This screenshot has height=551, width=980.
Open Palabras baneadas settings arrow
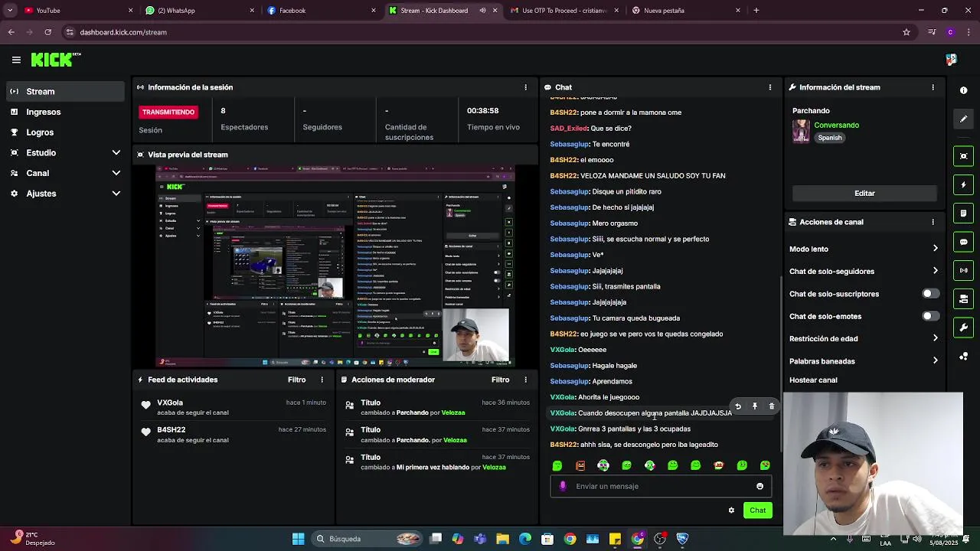point(935,361)
